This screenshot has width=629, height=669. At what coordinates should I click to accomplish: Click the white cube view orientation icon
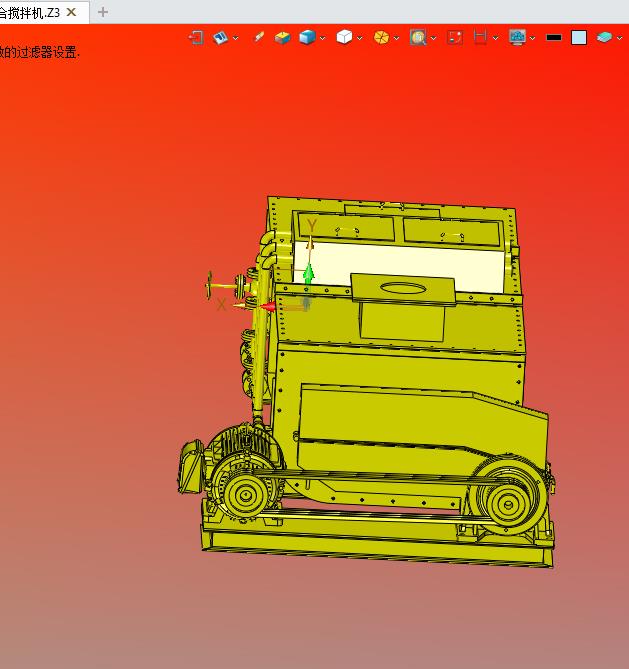(x=344, y=37)
